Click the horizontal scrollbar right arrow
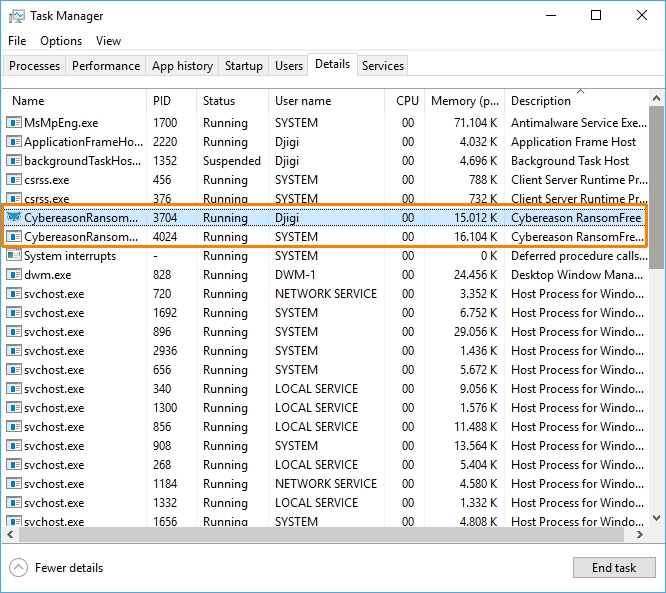Image resolution: width=666 pixels, height=593 pixels. 640,535
